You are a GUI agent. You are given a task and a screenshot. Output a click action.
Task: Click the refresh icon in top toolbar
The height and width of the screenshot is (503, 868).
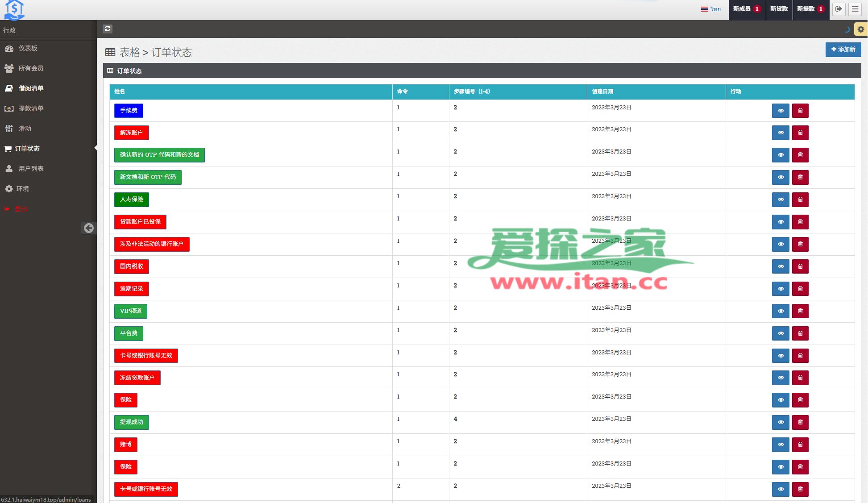click(108, 29)
